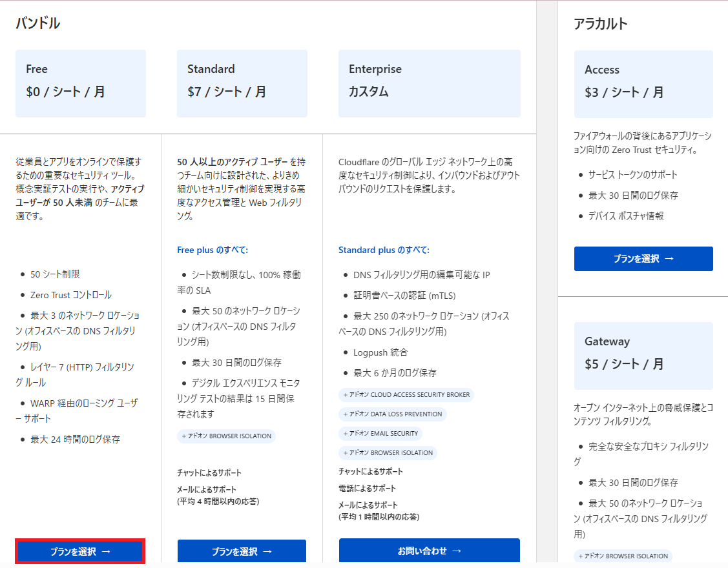Choose the Access プランを選択 button

pos(643,258)
